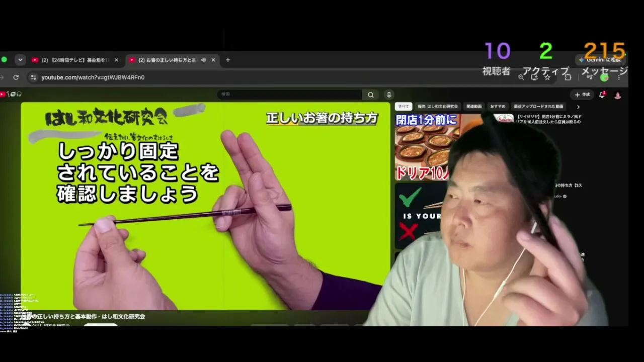Open a new browser tab
The width and height of the screenshot is (644, 362).
228,60
